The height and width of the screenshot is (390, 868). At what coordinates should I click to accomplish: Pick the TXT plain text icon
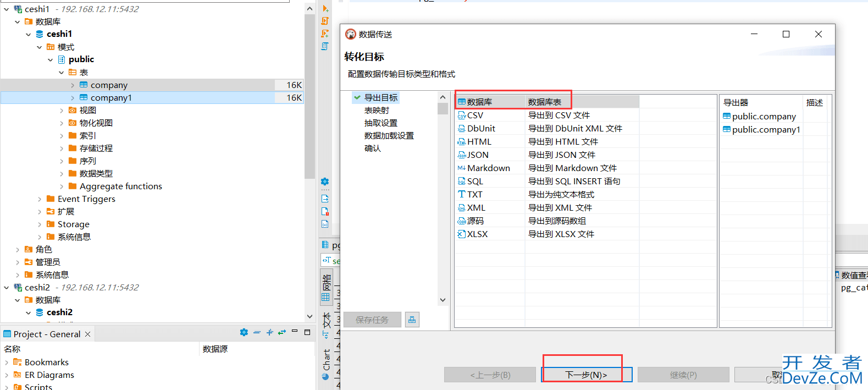[x=462, y=195]
